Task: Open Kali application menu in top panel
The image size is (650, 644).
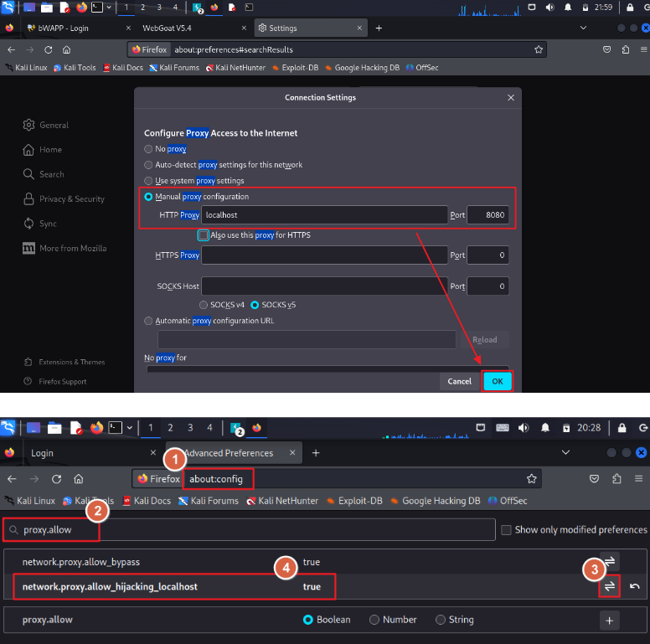Action: point(8,7)
